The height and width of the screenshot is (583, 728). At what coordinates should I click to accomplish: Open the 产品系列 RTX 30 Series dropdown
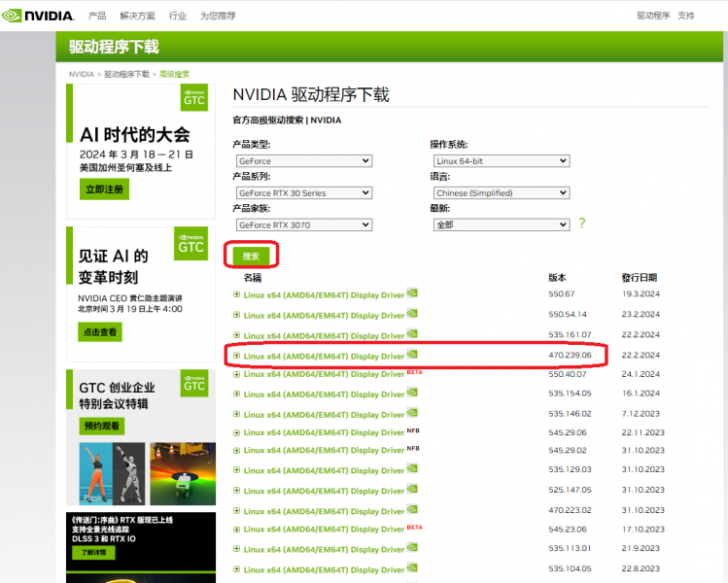[304, 193]
